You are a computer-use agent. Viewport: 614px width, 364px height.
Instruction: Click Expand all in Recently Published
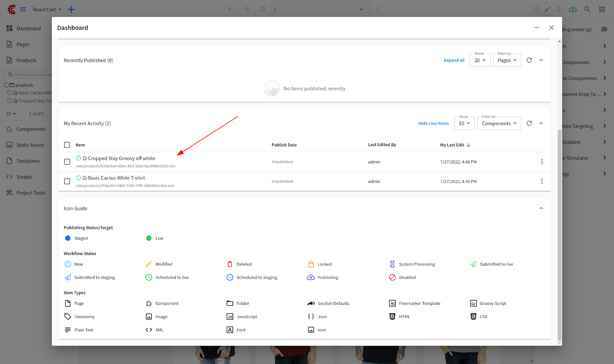coord(454,61)
